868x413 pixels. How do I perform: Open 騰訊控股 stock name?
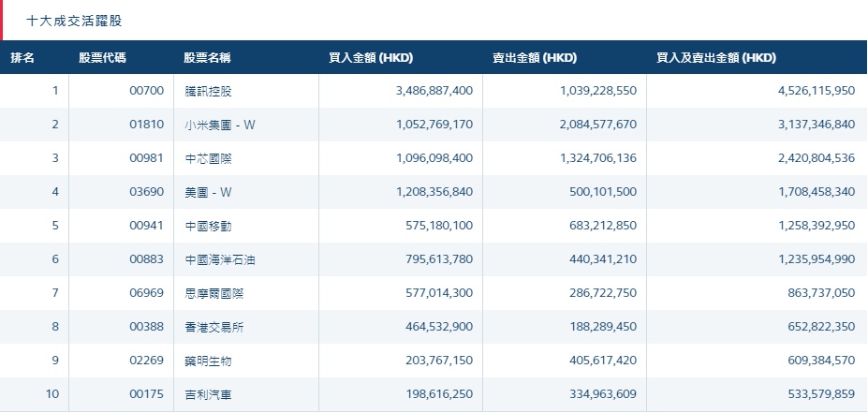[208, 91]
